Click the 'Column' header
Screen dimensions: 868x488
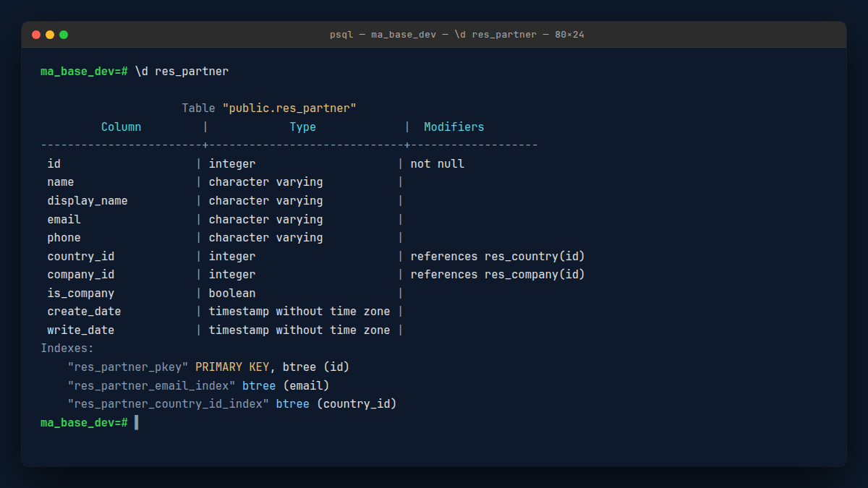click(122, 127)
